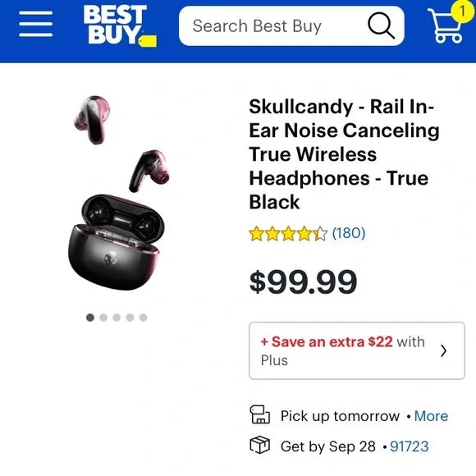Select the fourth image carousel dot

(x=130, y=318)
